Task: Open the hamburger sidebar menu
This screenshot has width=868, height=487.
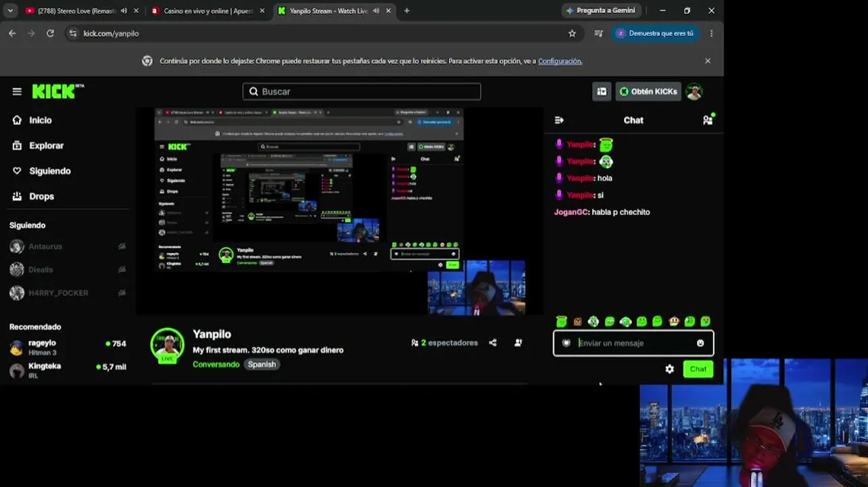Action: 17,91
